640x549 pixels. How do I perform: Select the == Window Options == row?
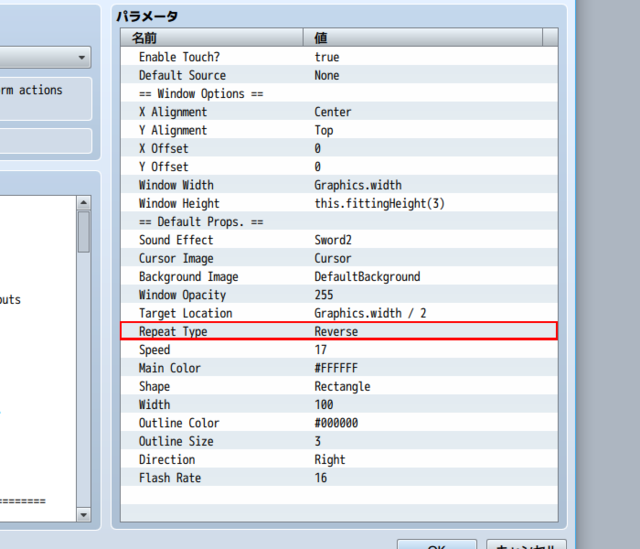click(339, 93)
